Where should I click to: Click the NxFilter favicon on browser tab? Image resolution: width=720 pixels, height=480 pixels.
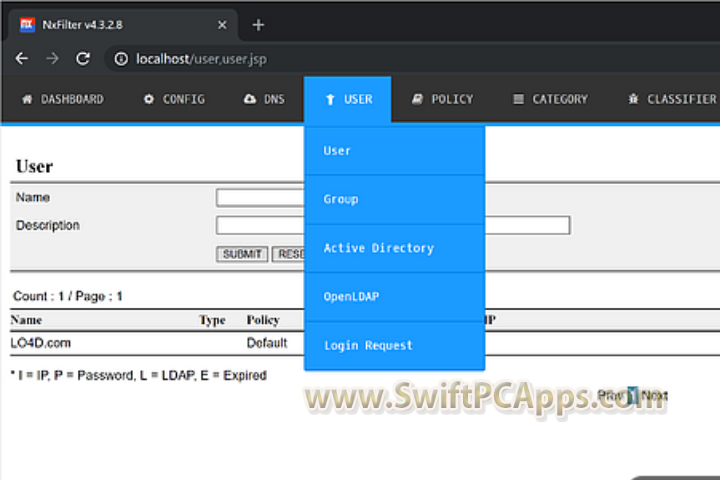pyautogui.click(x=27, y=25)
